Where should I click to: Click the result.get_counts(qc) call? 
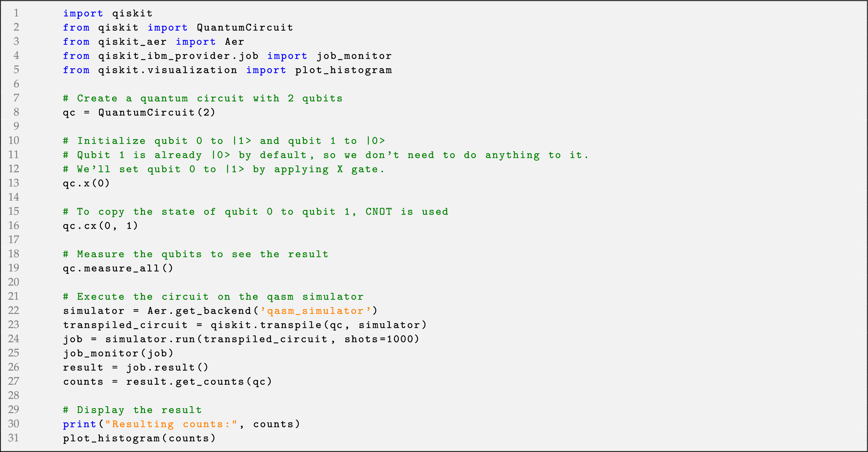tap(199, 381)
